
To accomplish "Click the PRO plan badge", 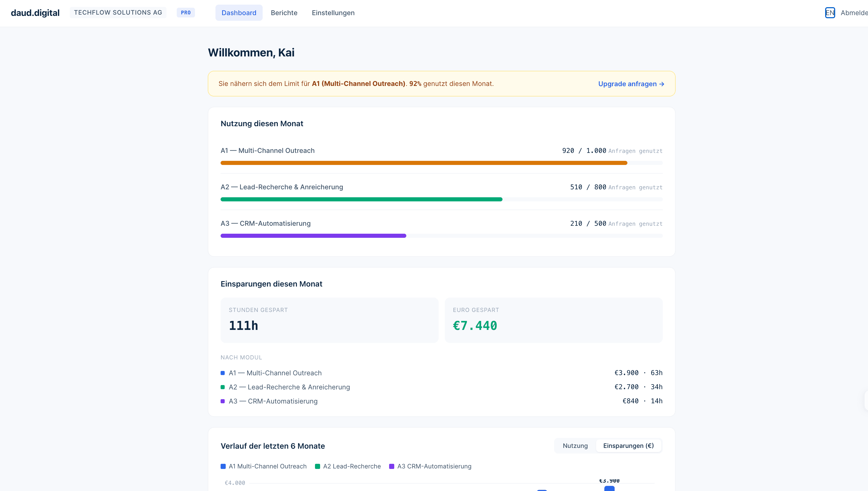I will [x=186, y=13].
